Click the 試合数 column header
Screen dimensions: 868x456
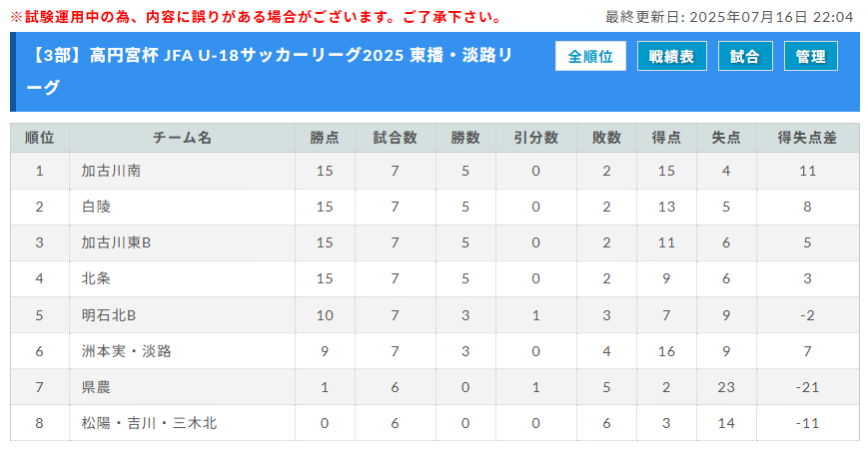coord(395,138)
